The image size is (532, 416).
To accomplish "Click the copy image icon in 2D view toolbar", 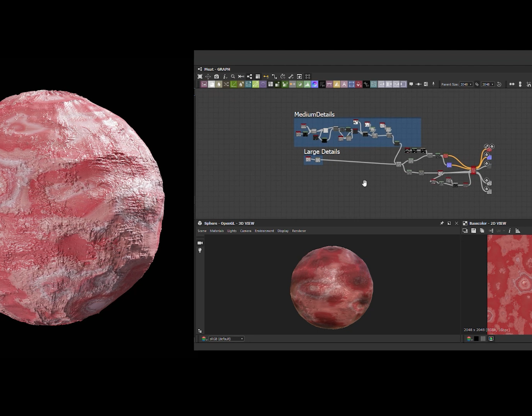I will coord(482,231).
